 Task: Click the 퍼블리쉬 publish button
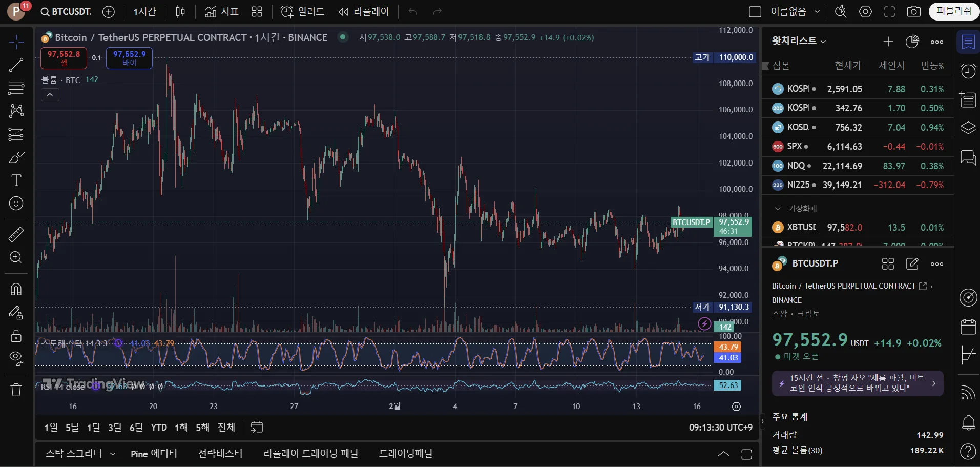pyautogui.click(x=954, y=11)
